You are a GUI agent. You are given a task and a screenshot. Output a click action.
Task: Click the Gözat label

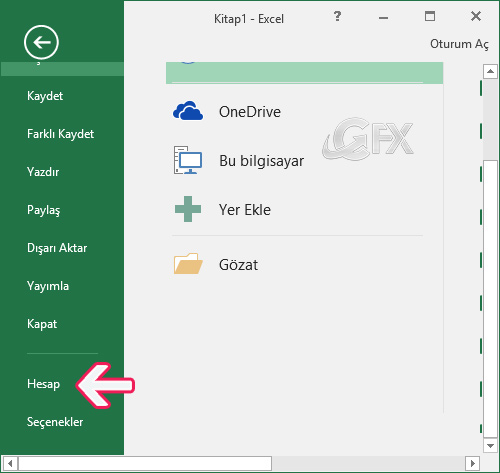(238, 265)
